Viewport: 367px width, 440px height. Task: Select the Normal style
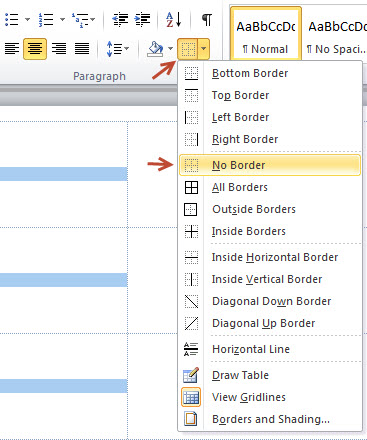266,33
